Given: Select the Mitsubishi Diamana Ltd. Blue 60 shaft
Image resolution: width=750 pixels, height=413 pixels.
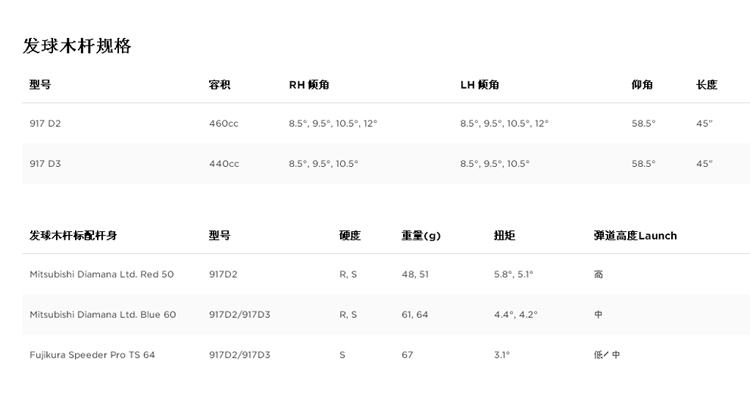Looking at the screenshot, I should coord(102,314).
